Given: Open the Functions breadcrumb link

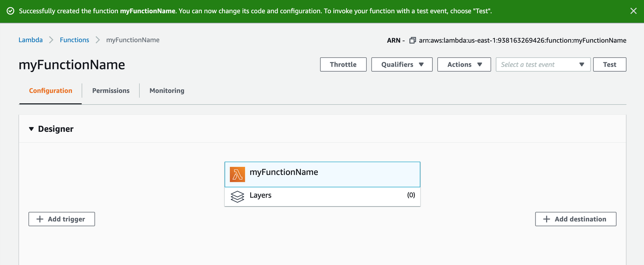Looking at the screenshot, I should coord(74,40).
